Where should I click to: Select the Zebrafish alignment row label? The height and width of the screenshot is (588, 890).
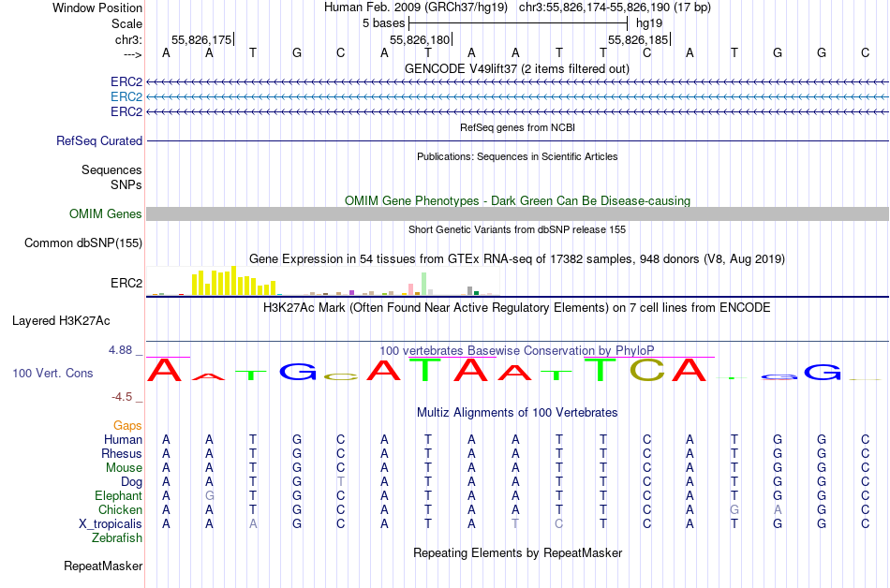(117, 537)
